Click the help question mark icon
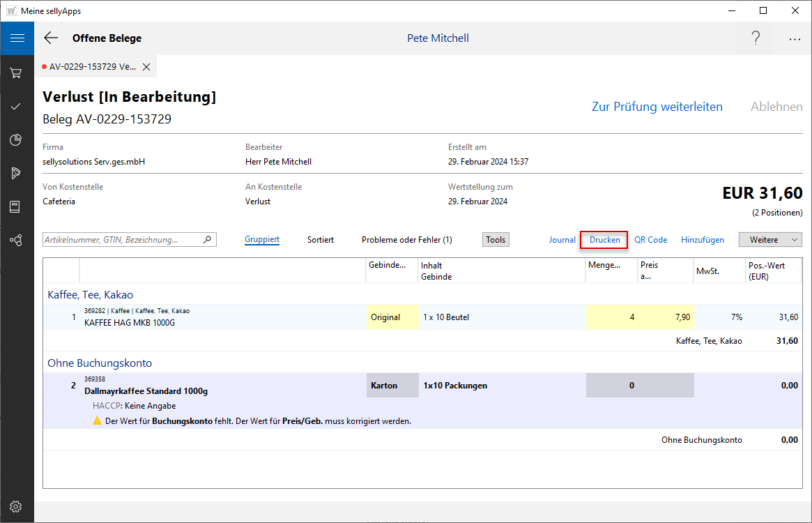The image size is (812, 523). (x=756, y=38)
